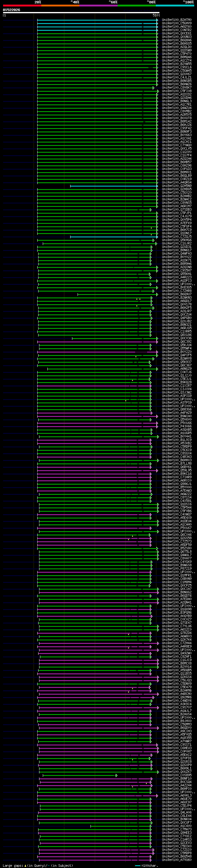Image resolution: width=197 pixels, height=868 pixels.
Task: Select the UniRef100_B8MQ46 label
Action: (177, 57)
